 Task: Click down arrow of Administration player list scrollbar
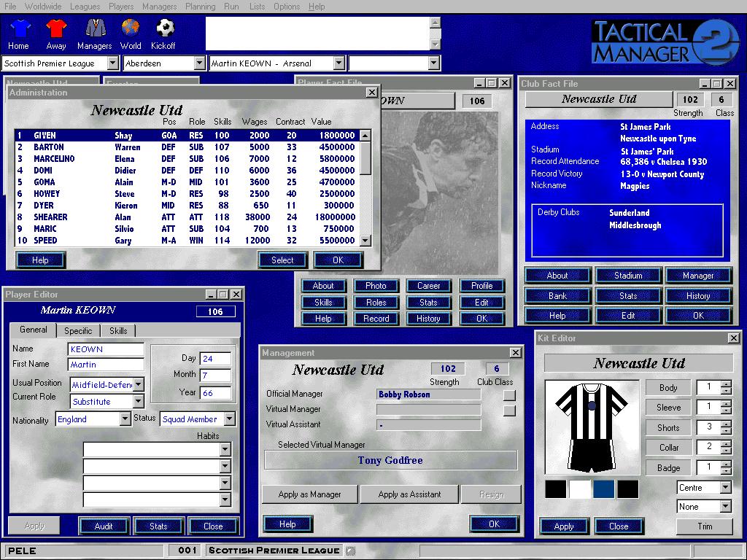(x=365, y=241)
